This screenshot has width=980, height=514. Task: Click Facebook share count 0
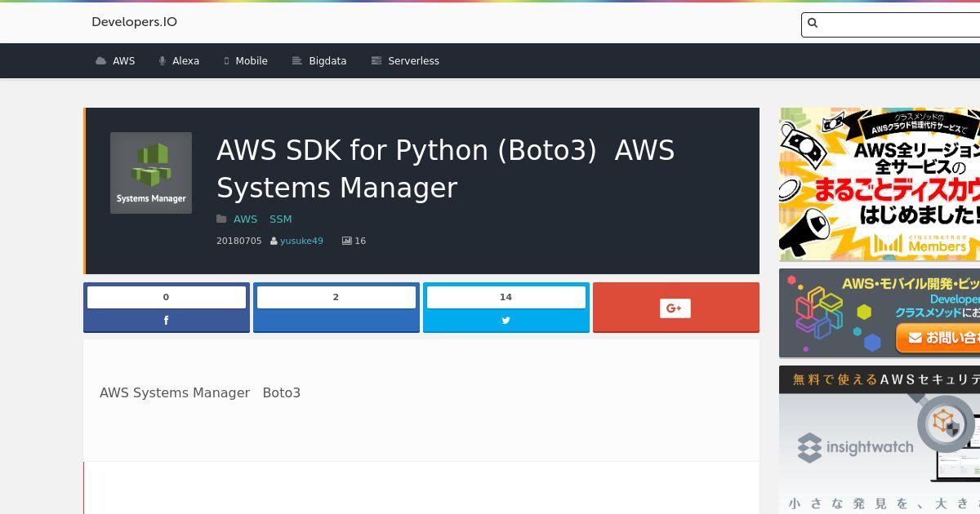pyautogui.click(x=167, y=297)
